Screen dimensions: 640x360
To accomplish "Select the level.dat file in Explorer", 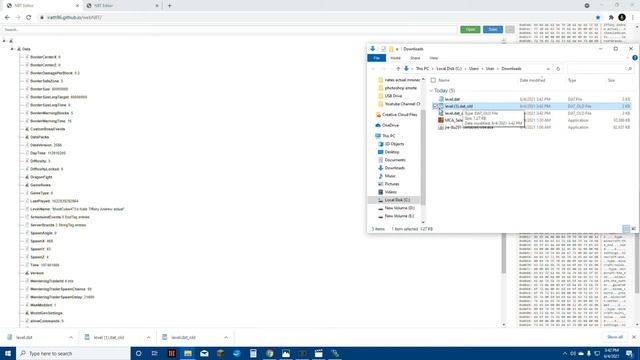I will [452, 99].
